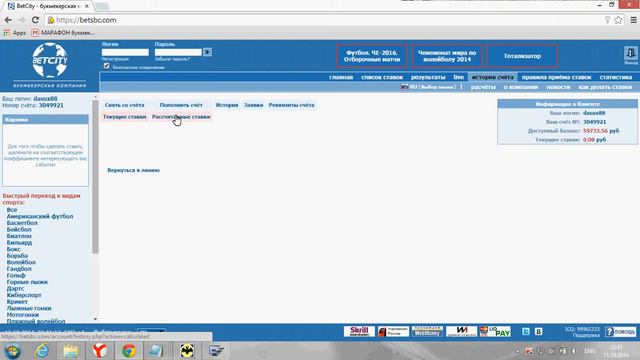Click the Регистрация link under login
Viewport: 640px width, 360px height.
[115, 59]
